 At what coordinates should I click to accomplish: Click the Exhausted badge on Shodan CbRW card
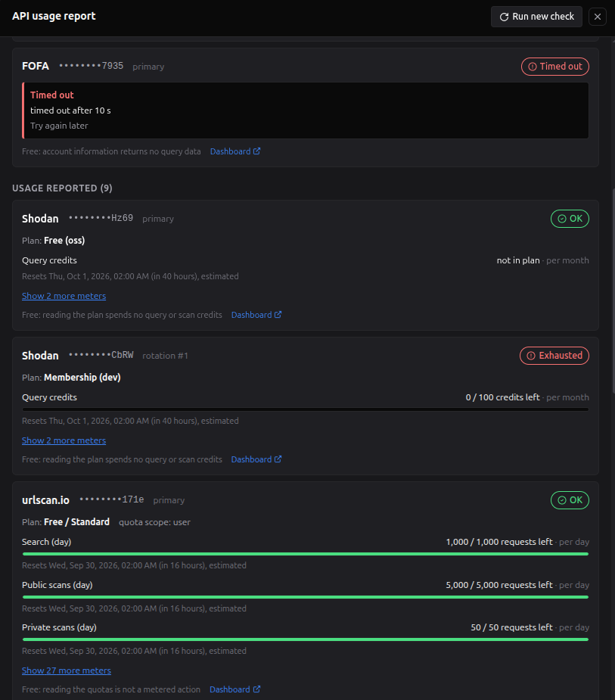tap(554, 356)
